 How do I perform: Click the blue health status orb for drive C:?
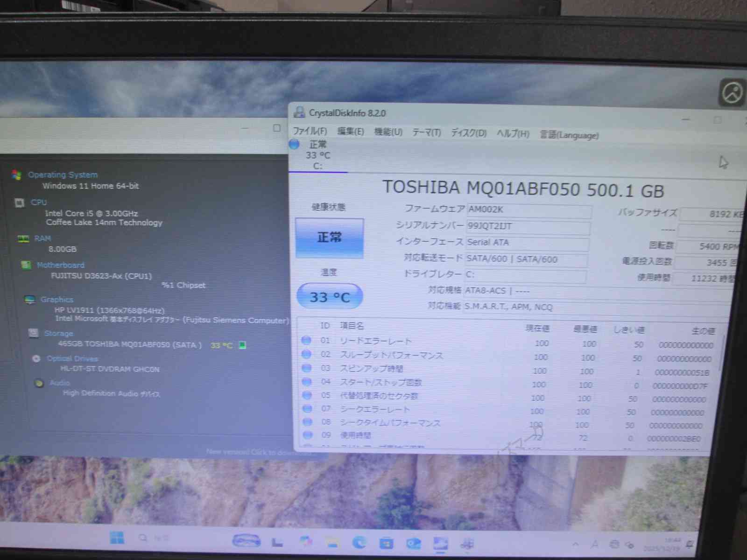tap(294, 144)
